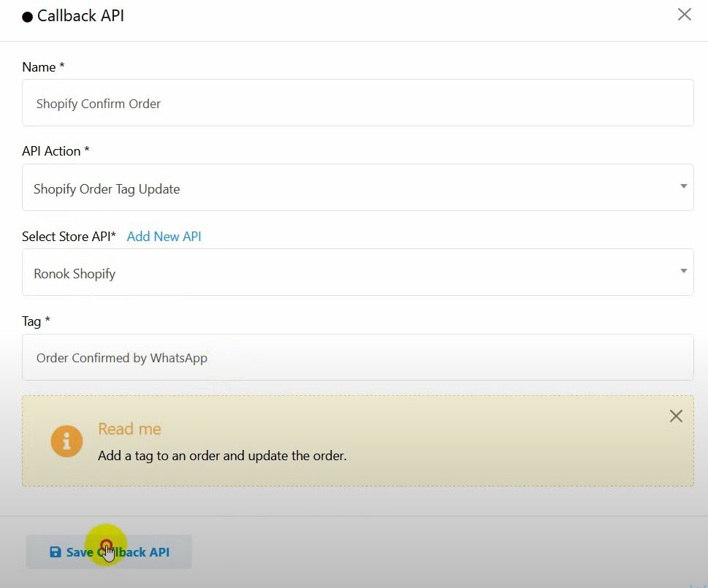This screenshot has width=708, height=588.
Task: Click into the Tag input field
Action: coord(357,358)
